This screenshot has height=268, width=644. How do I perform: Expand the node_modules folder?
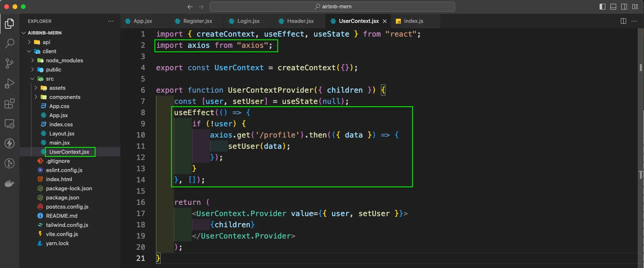(70, 60)
